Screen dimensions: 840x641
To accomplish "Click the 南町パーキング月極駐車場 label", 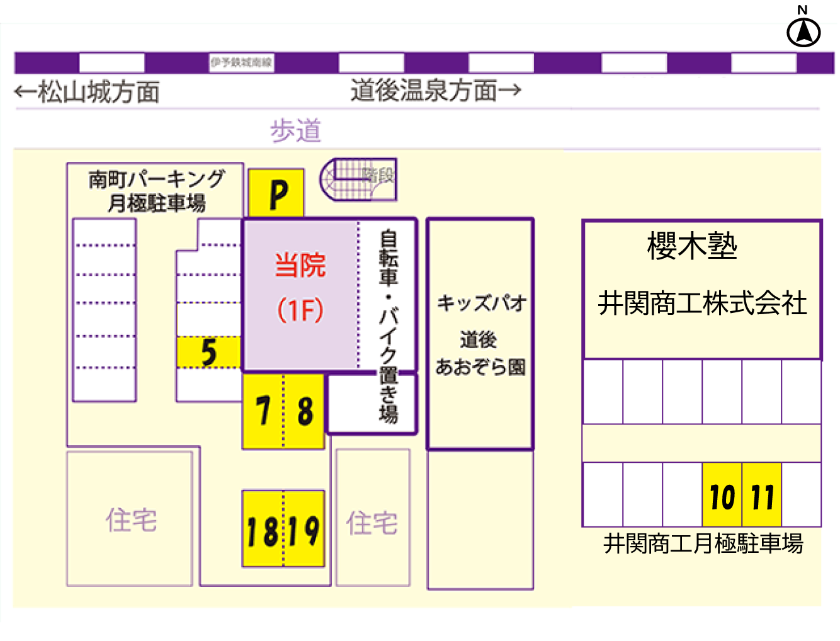I will pyautogui.click(x=156, y=191).
